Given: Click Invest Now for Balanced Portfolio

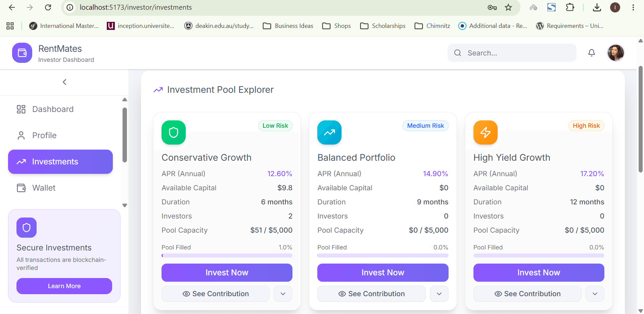Looking at the screenshot, I should point(383,273).
